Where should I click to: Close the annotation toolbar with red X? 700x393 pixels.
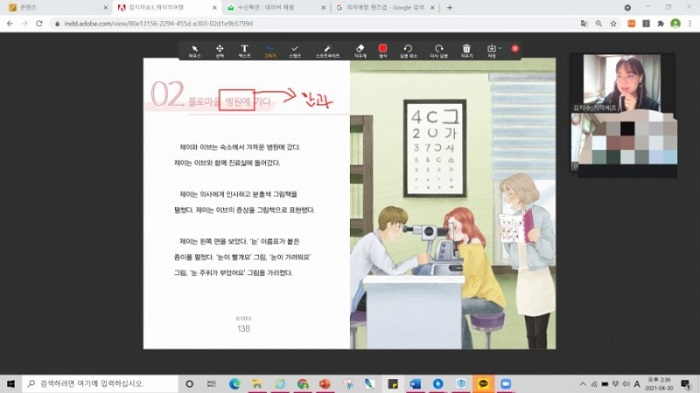click(515, 49)
